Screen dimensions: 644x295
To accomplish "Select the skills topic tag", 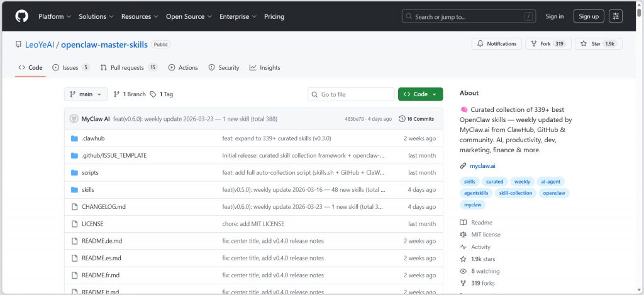I will click(469, 182).
